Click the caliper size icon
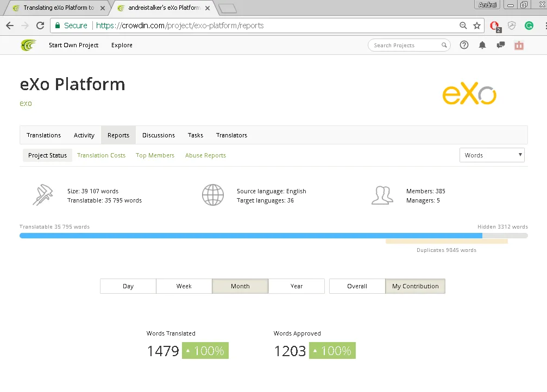Image resolution: width=547 pixels, height=392 pixels. (x=42, y=194)
